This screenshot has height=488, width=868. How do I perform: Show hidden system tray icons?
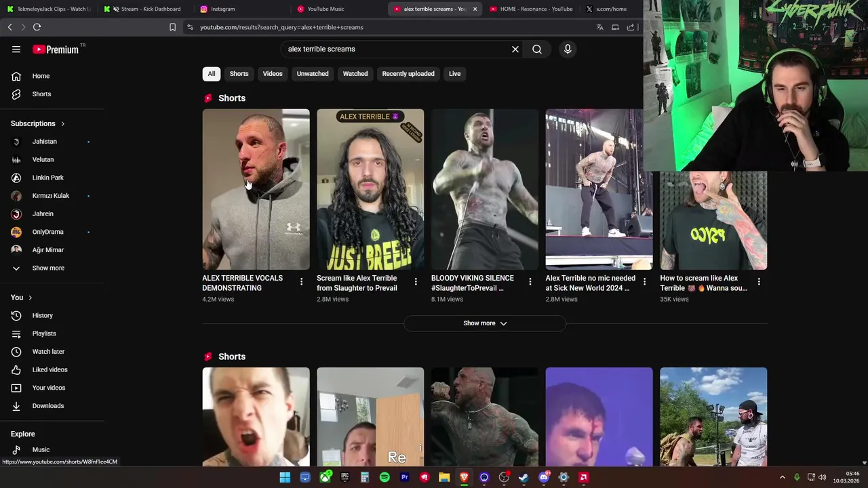click(782, 477)
